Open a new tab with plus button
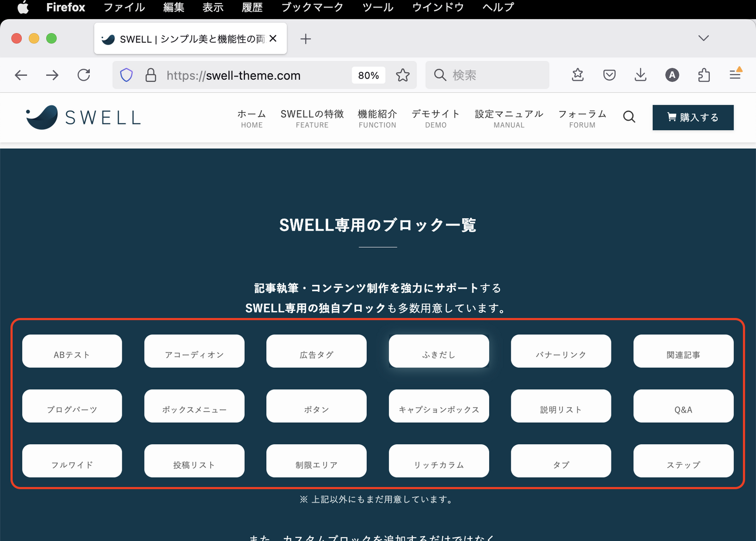 point(306,39)
